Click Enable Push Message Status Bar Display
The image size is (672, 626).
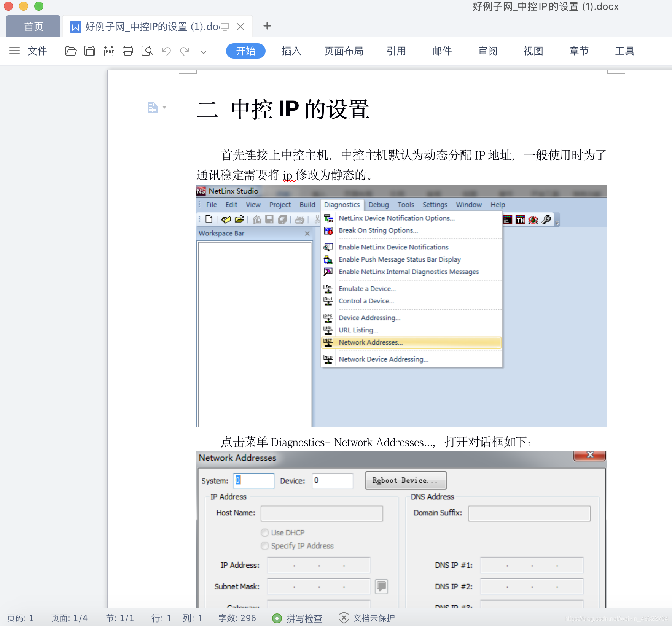[400, 259]
